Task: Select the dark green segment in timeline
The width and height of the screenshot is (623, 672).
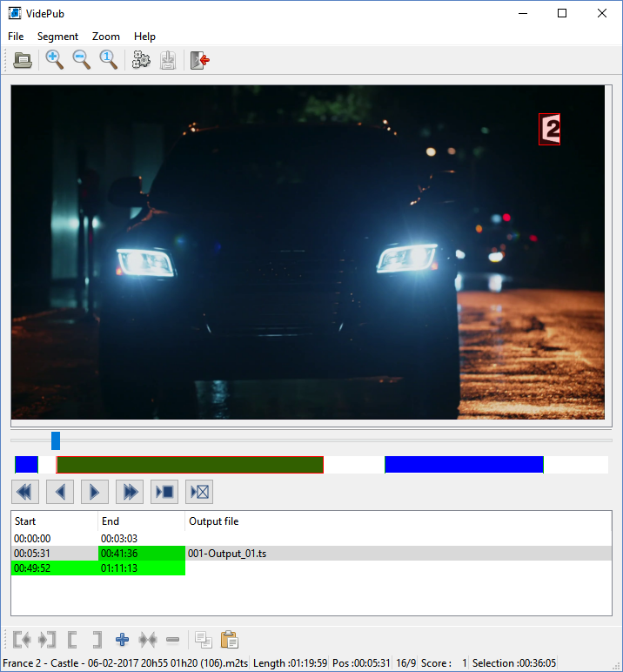Action: [x=190, y=465]
